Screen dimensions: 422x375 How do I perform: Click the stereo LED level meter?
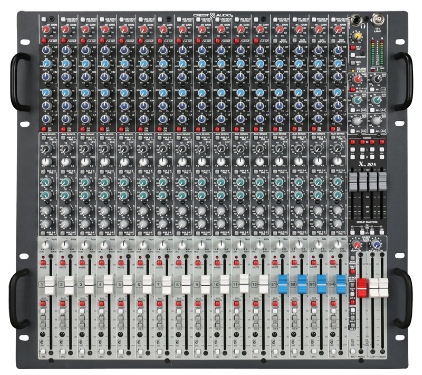click(378, 52)
